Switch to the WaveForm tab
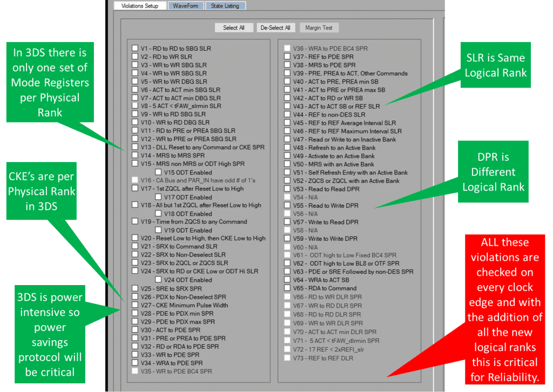This screenshot has height=392, width=553. [185, 6]
